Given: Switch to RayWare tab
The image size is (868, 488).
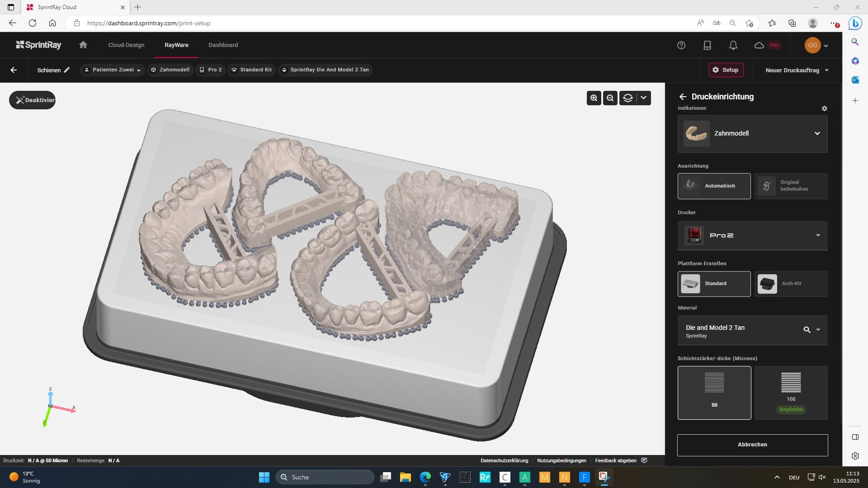Looking at the screenshot, I should (x=176, y=45).
